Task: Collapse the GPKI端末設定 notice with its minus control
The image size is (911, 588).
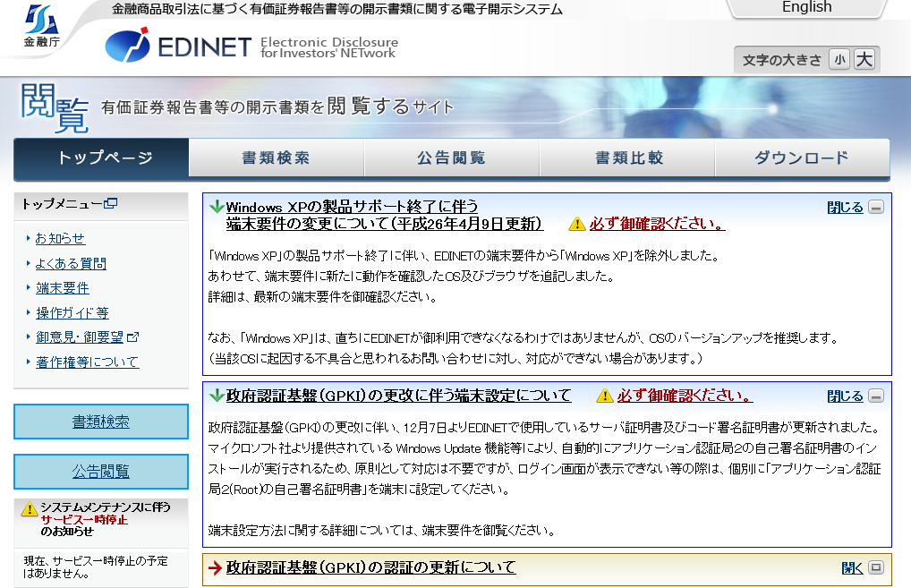Action: [878, 395]
